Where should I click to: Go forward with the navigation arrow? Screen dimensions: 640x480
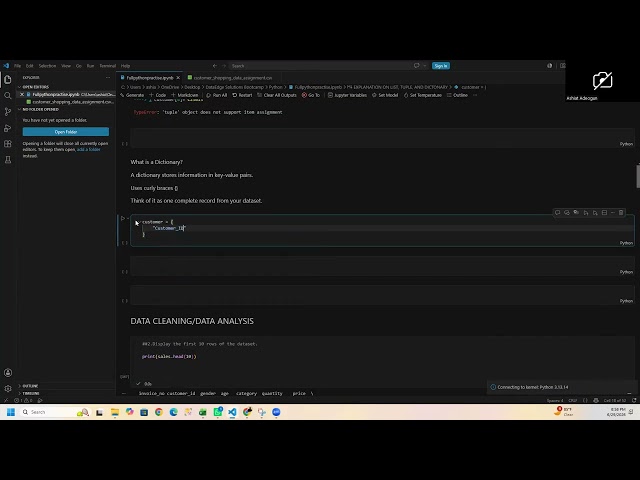[224, 66]
